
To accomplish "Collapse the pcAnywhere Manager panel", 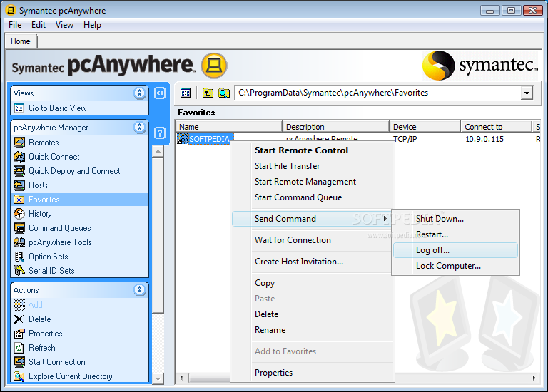I will (x=139, y=128).
